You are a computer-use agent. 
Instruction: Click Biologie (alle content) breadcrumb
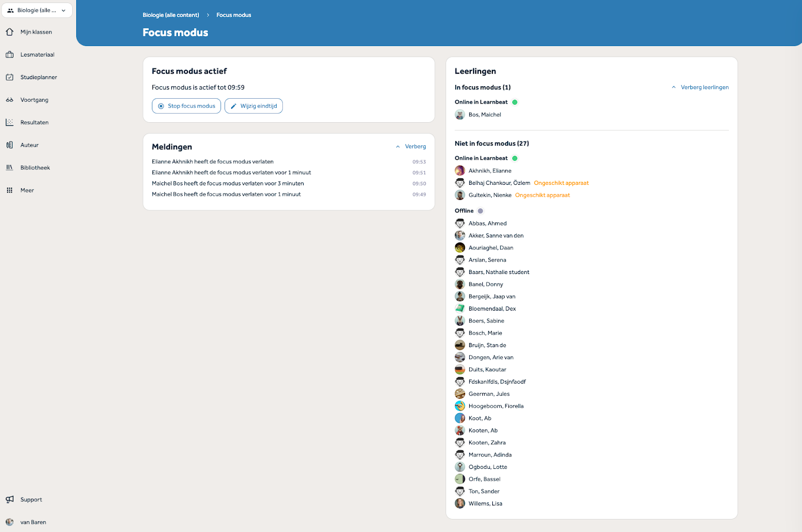[x=171, y=15]
